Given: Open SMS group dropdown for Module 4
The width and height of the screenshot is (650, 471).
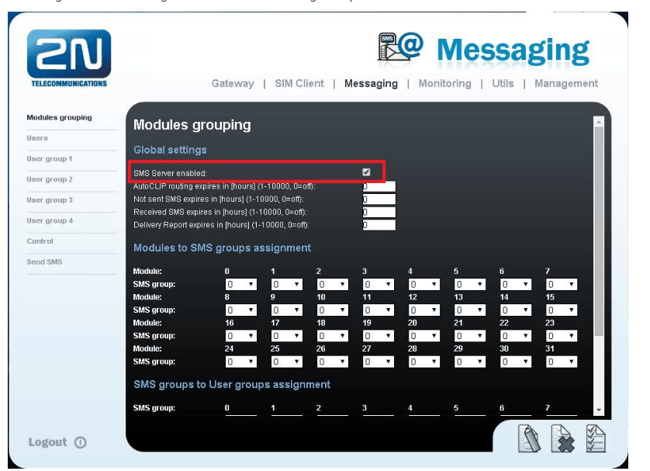Looking at the screenshot, I should coord(424,284).
